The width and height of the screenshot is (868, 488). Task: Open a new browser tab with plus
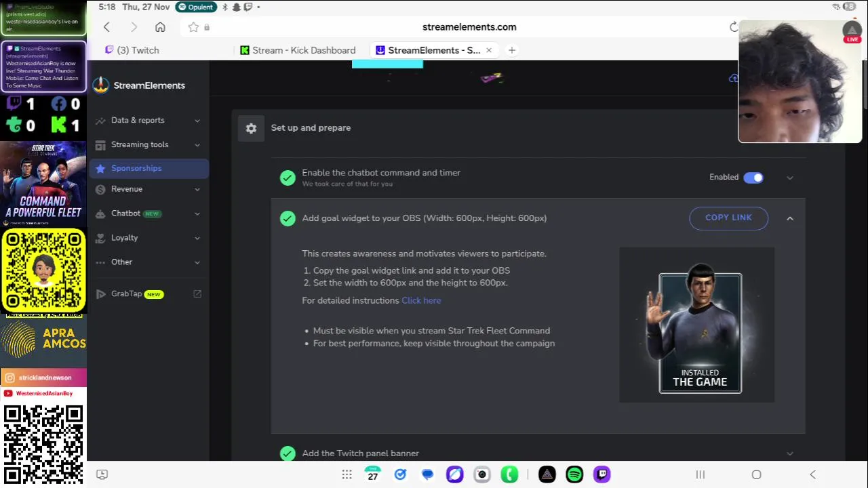[x=512, y=50]
